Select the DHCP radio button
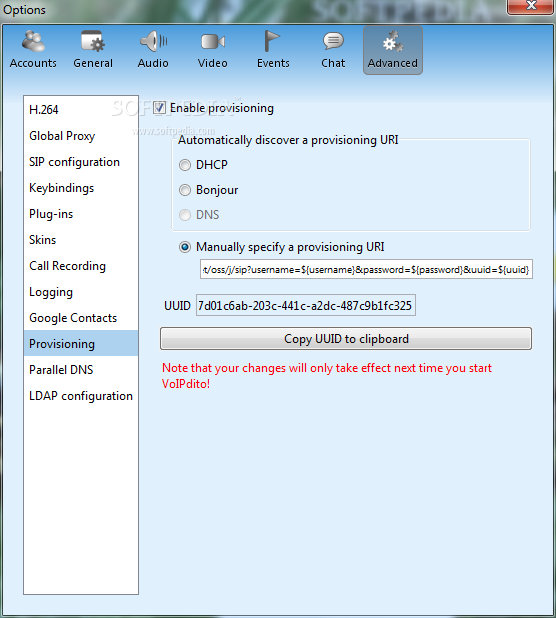556x618 pixels. pyautogui.click(x=185, y=165)
